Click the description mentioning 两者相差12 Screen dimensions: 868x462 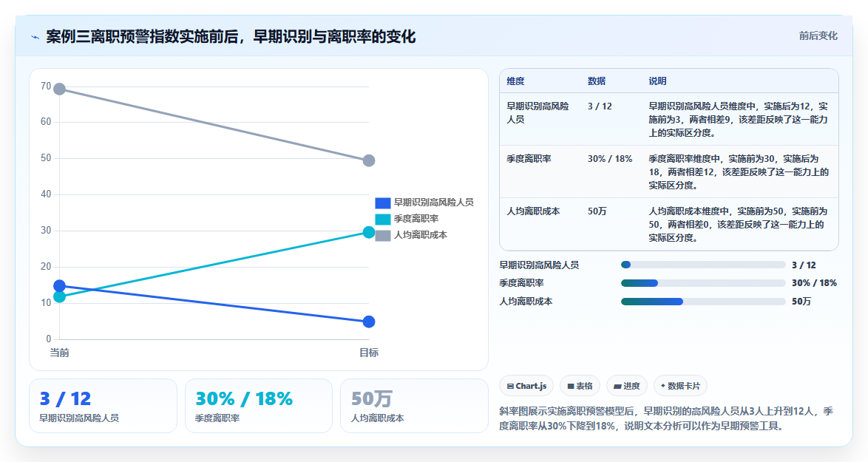tap(739, 172)
